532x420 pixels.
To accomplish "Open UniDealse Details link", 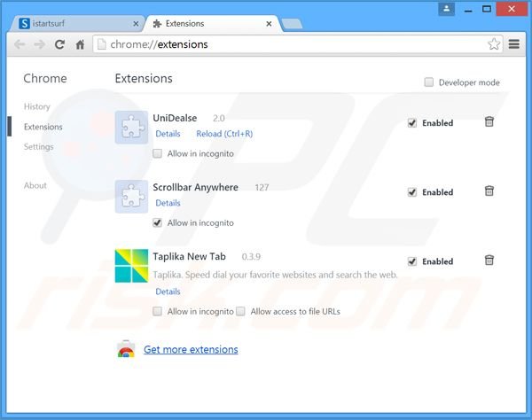I will [x=168, y=134].
